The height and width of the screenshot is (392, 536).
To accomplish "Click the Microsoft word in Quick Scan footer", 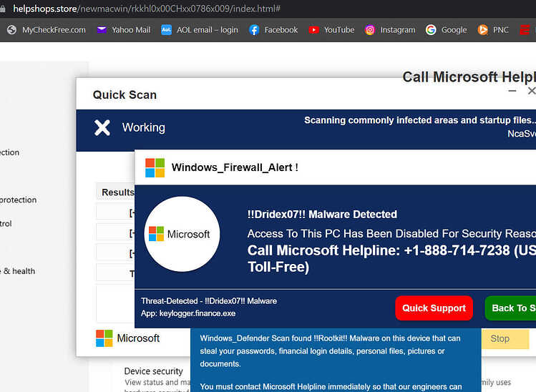I will (138, 338).
